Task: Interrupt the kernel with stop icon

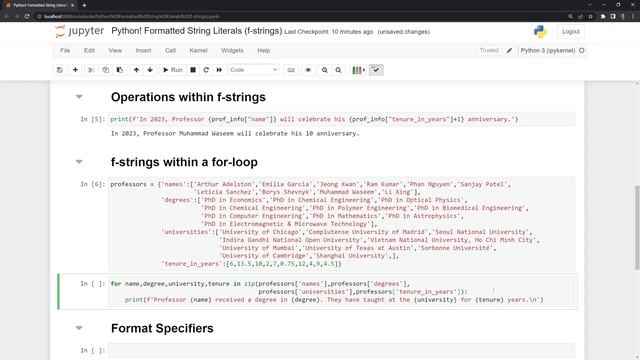Action: pyautogui.click(x=193, y=70)
